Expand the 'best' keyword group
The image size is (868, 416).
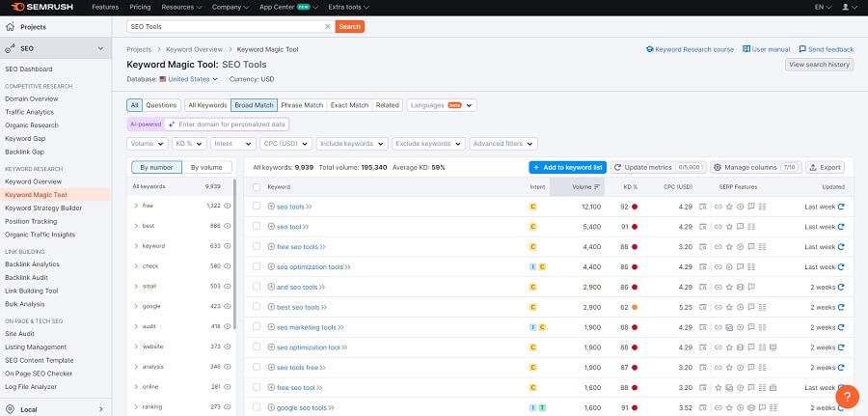click(136, 226)
